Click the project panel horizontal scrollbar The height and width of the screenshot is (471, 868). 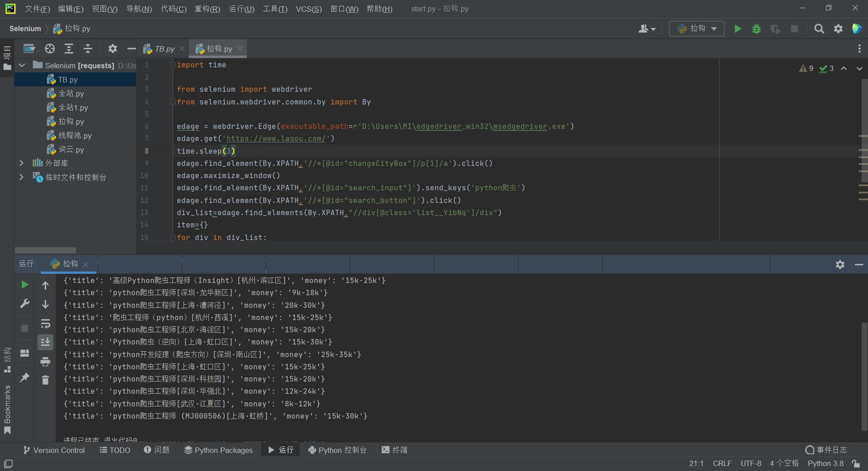[x=45, y=250]
